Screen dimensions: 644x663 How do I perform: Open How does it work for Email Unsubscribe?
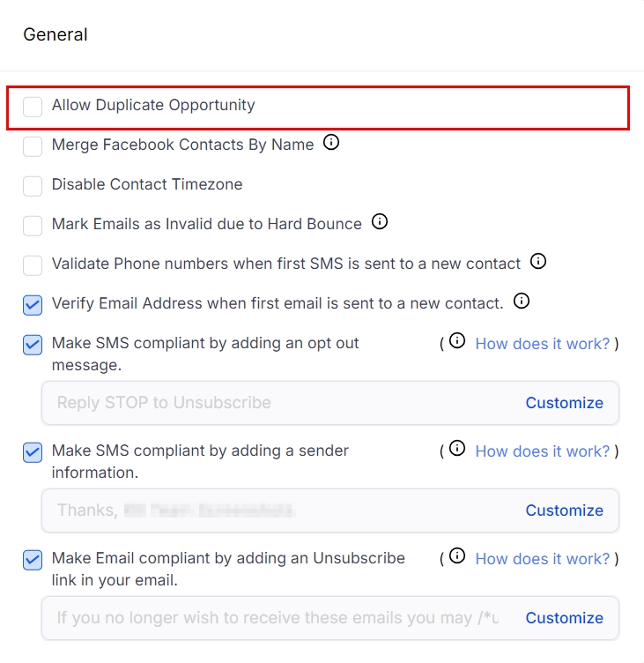[x=542, y=559]
